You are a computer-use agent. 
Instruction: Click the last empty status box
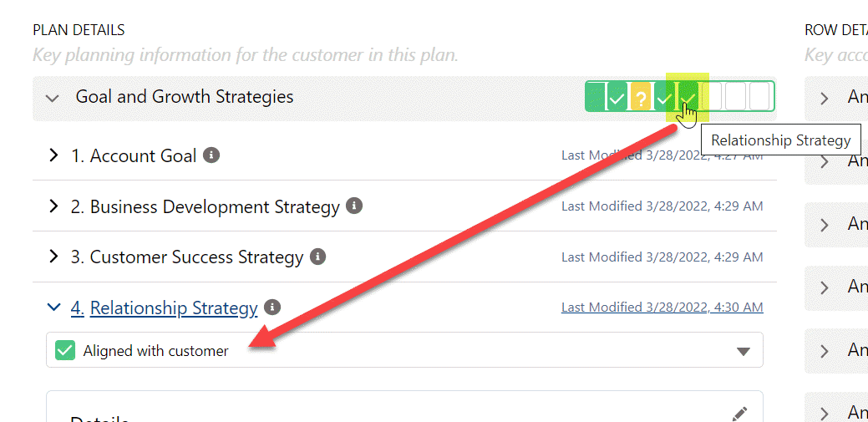(759, 96)
